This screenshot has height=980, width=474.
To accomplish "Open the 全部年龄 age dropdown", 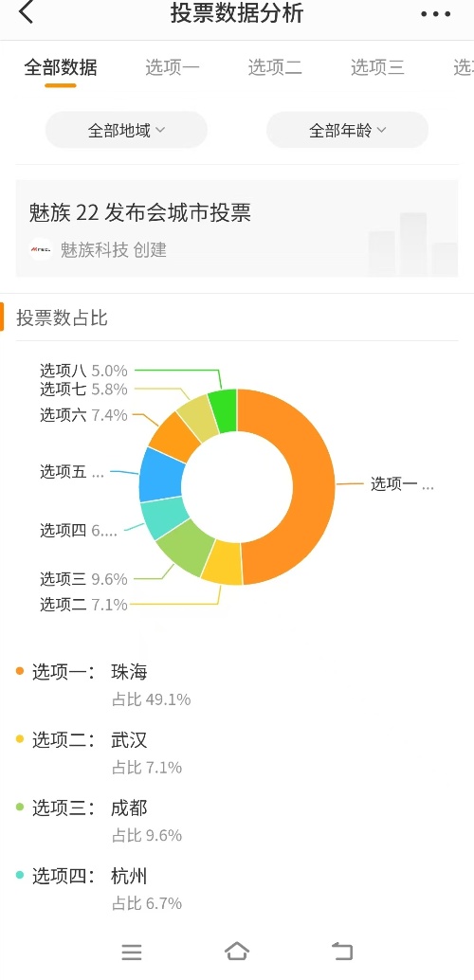I will (x=348, y=130).
